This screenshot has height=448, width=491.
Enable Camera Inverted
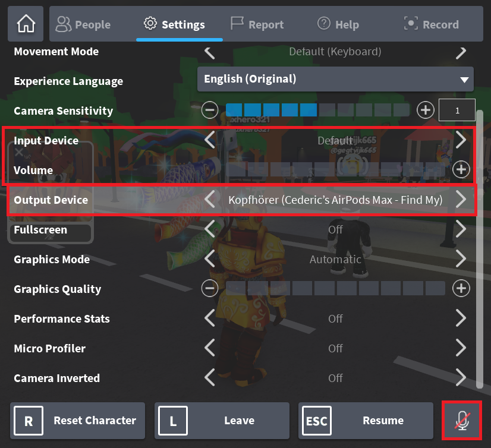[460, 378]
